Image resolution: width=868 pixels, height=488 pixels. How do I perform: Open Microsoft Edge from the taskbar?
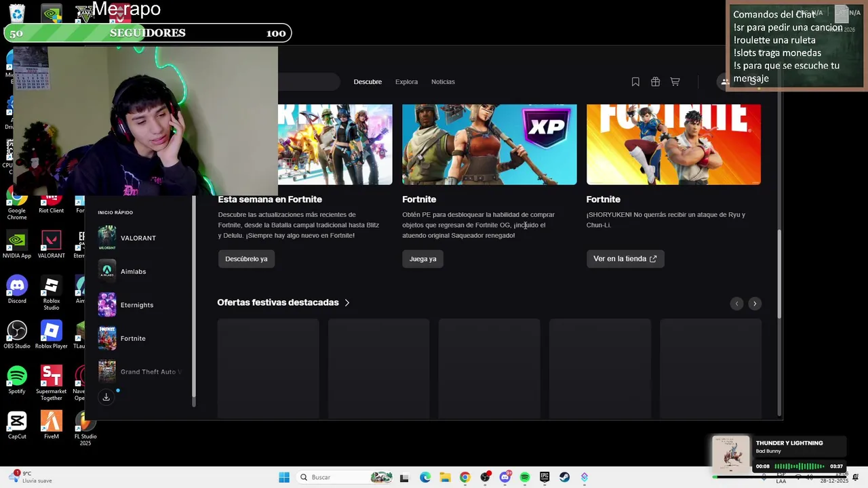pyautogui.click(x=425, y=478)
